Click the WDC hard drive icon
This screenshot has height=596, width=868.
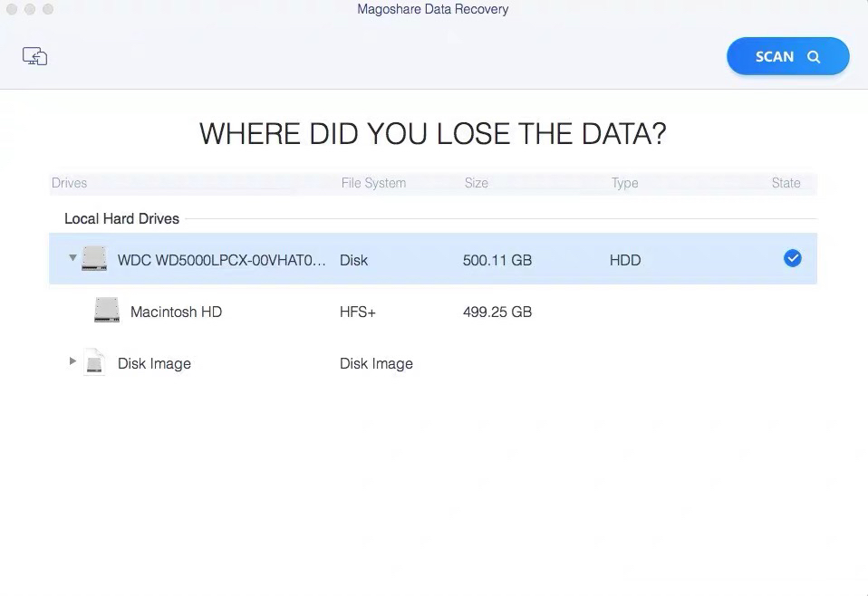pyautogui.click(x=94, y=259)
